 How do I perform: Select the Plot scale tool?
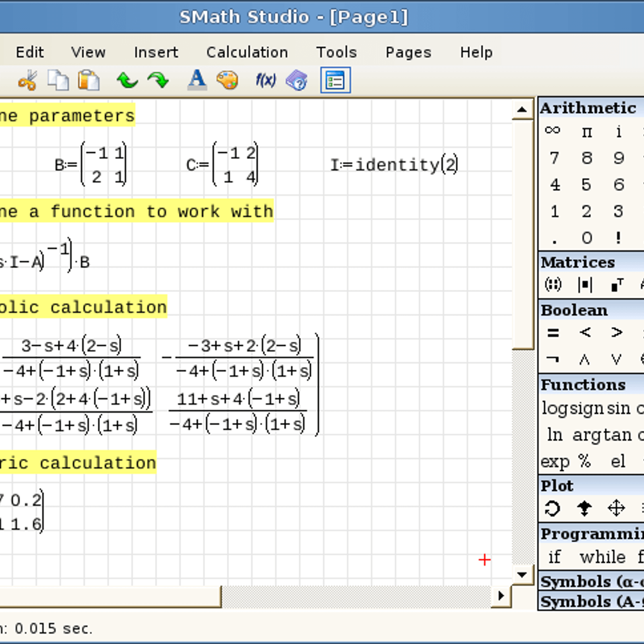pos(584,509)
